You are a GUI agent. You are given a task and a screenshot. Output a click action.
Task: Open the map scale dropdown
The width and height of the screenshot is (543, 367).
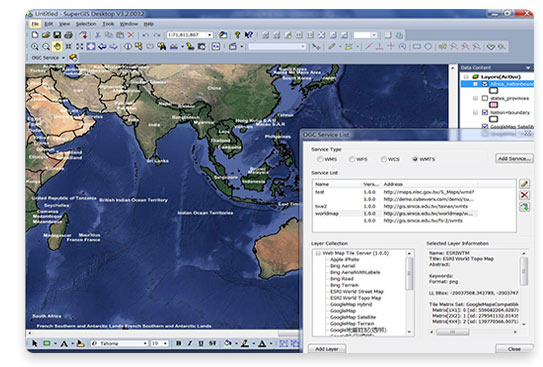click(210, 35)
